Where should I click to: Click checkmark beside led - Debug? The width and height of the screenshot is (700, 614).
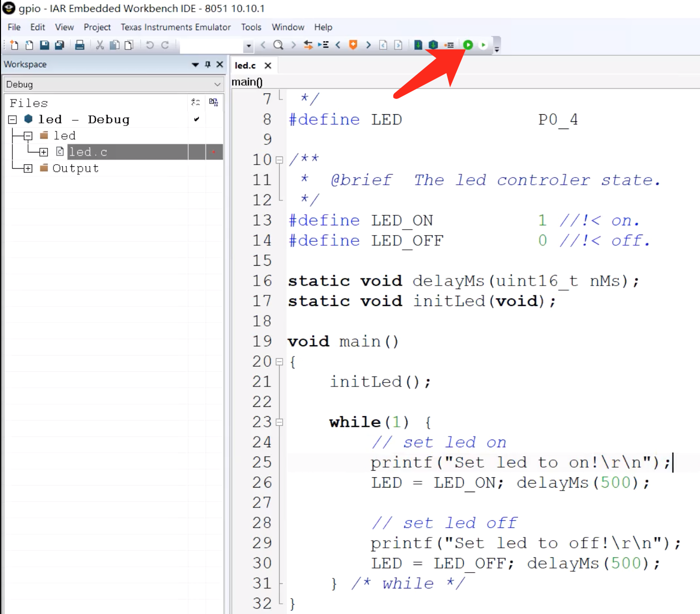[x=196, y=119]
